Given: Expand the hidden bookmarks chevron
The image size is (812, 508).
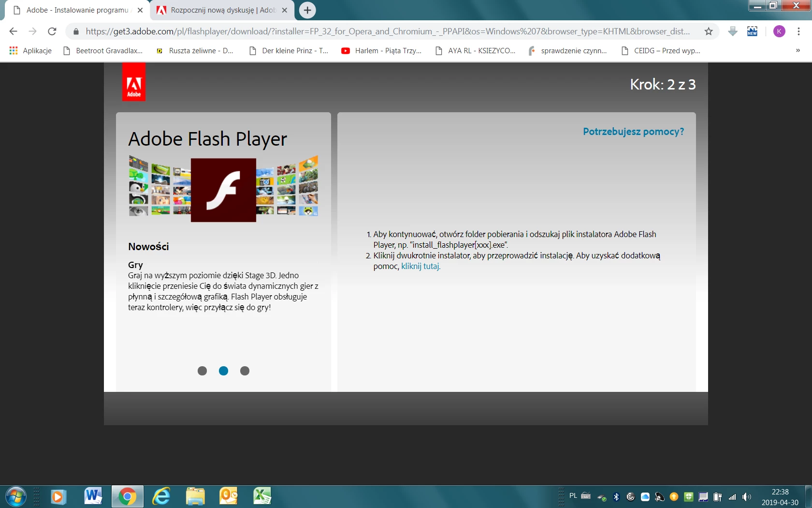Looking at the screenshot, I should point(798,51).
